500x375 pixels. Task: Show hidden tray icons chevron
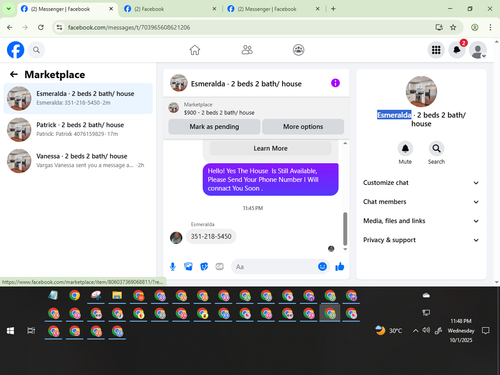point(415,331)
